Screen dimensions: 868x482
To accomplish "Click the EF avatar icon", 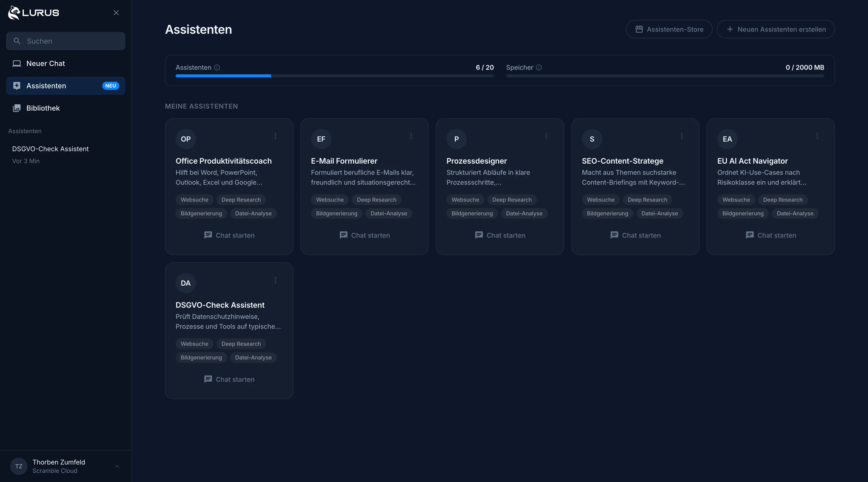I will click(x=321, y=139).
